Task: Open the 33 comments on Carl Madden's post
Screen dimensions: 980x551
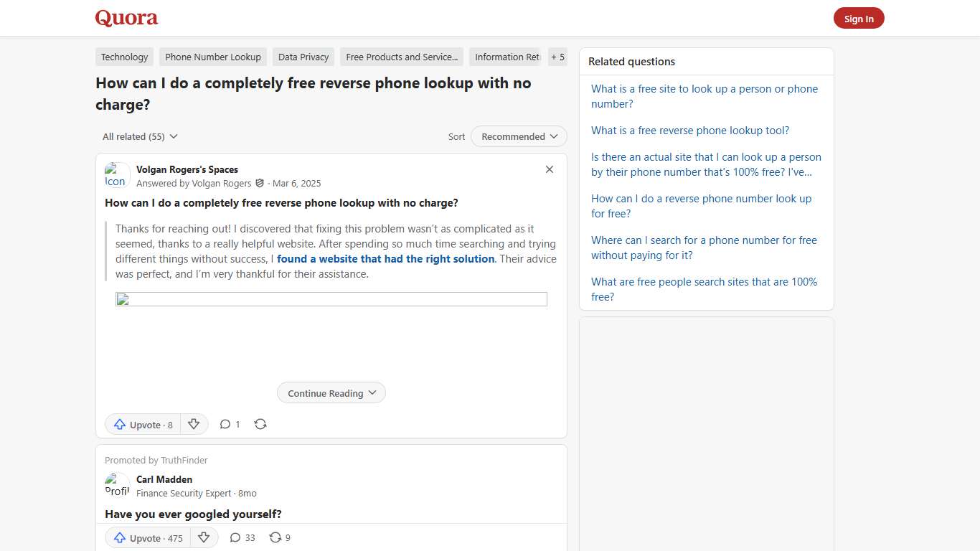Action: tap(237, 537)
